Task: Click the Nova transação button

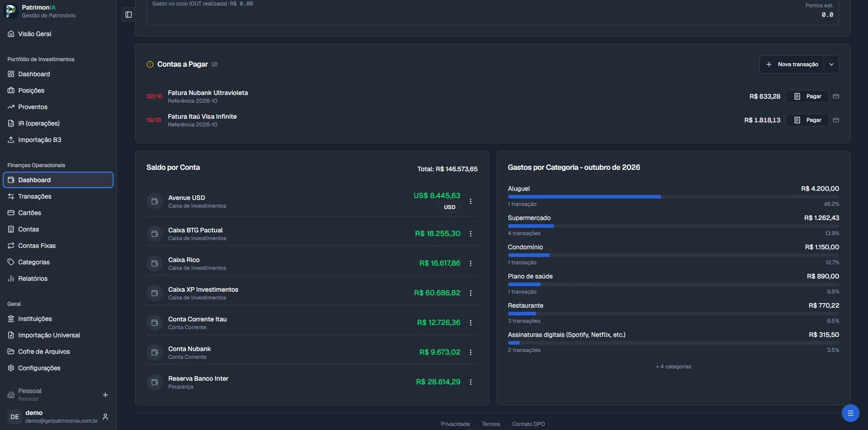Action: click(792, 64)
